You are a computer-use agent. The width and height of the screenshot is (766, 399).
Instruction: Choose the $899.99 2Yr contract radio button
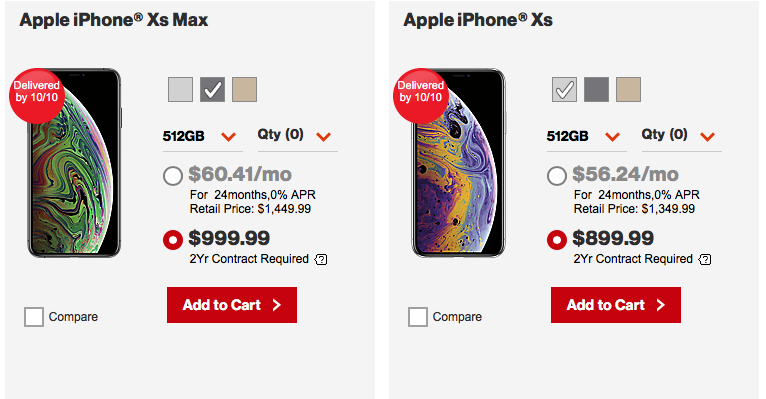[x=557, y=240]
